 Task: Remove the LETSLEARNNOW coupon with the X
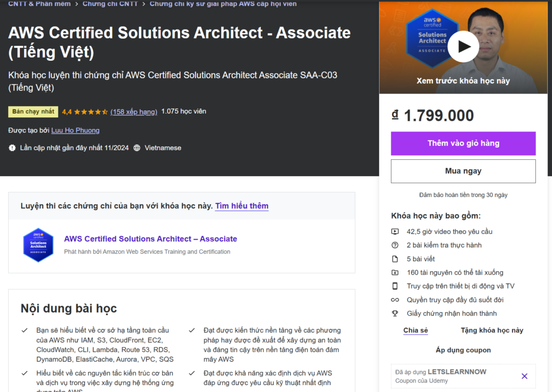[525, 376]
